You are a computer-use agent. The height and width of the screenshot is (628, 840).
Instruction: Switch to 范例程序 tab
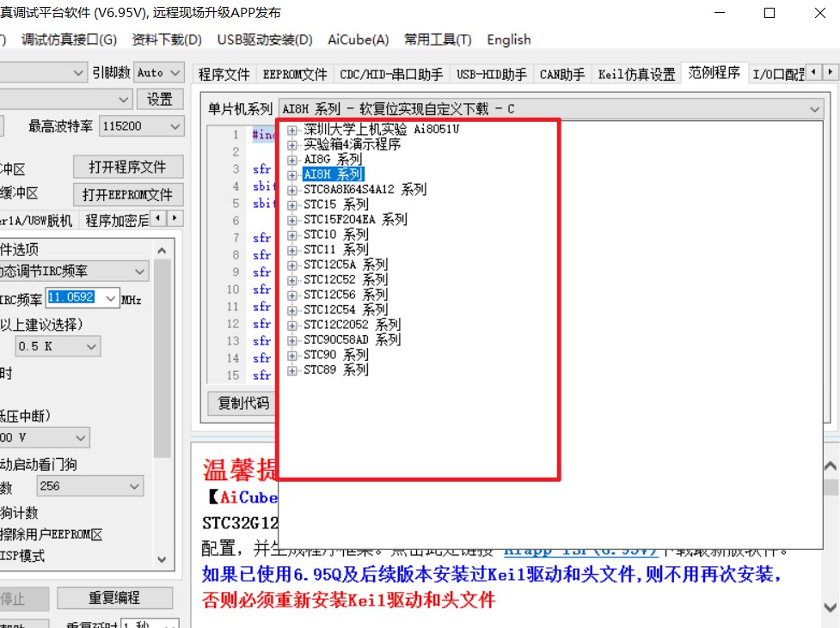714,72
